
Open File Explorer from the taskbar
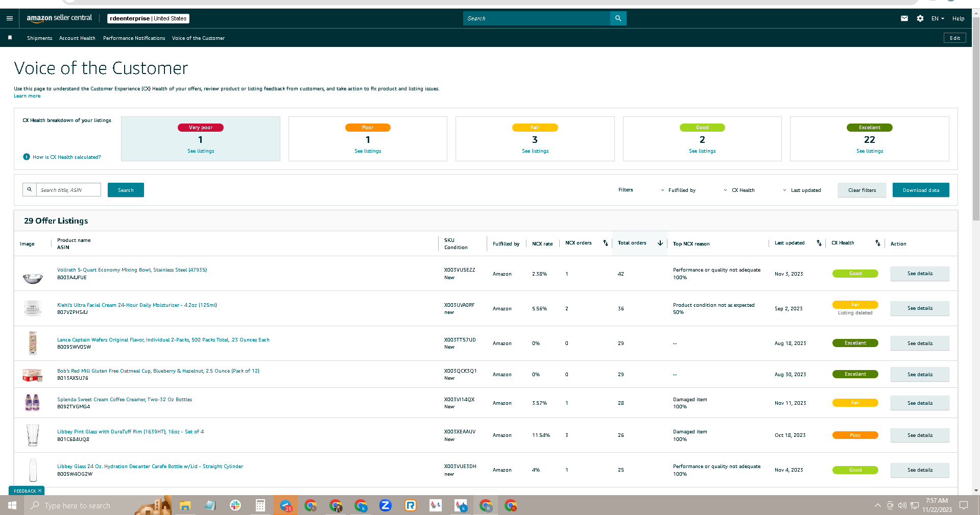(x=185, y=505)
